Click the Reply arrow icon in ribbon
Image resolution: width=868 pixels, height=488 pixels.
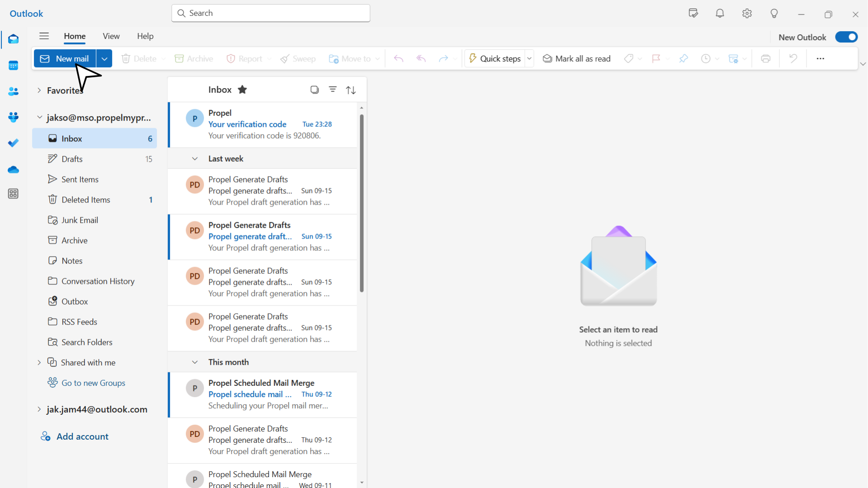point(398,59)
